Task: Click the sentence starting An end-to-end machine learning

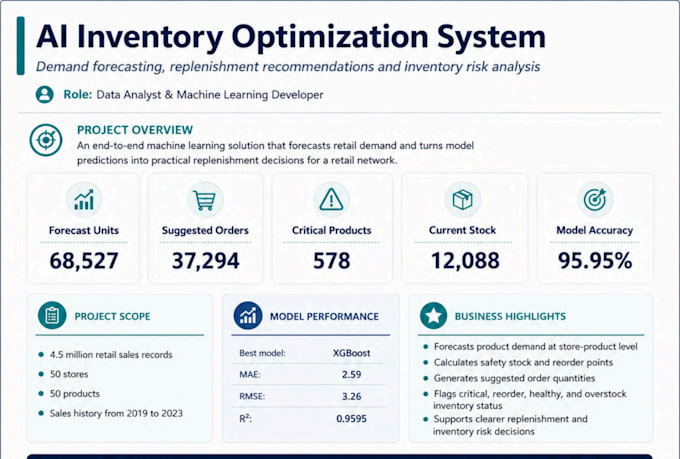Action: click(275, 153)
